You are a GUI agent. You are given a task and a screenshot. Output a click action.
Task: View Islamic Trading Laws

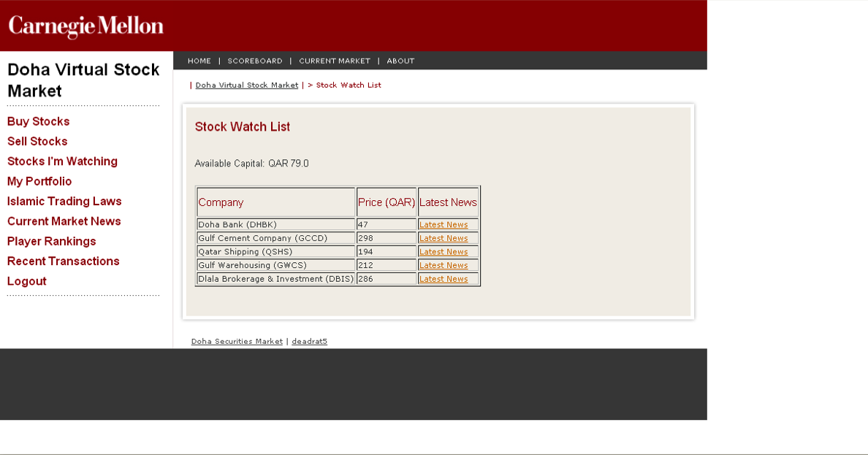click(x=64, y=201)
